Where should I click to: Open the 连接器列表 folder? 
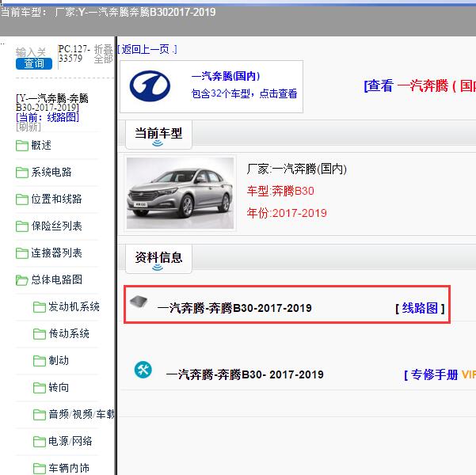pyautogui.click(x=56, y=253)
